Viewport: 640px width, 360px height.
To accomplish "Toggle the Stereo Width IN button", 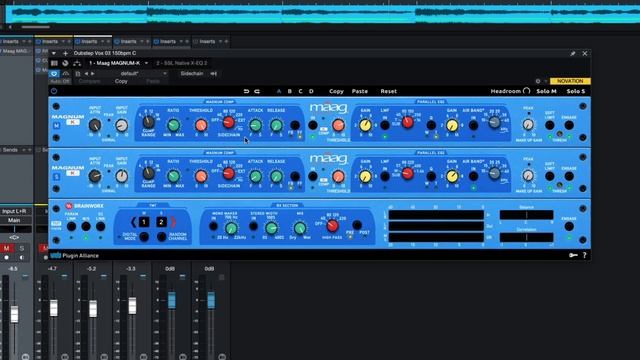I will click(x=253, y=226).
